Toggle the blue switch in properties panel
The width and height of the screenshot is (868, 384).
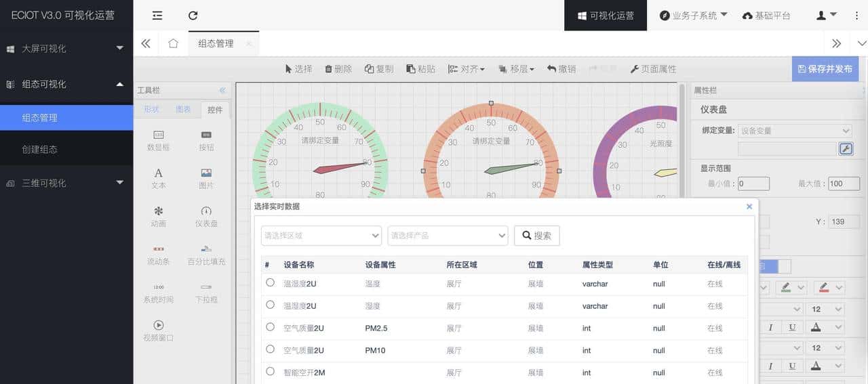pos(776,266)
